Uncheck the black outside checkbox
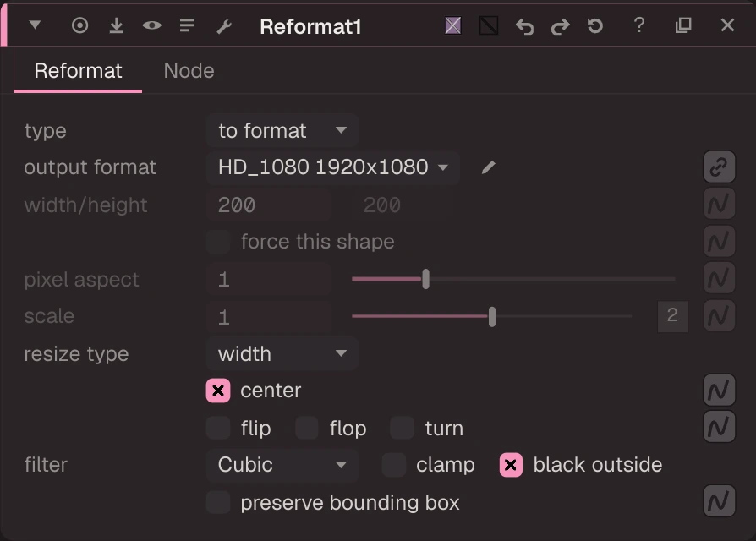The width and height of the screenshot is (756, 541). point(511,465)
